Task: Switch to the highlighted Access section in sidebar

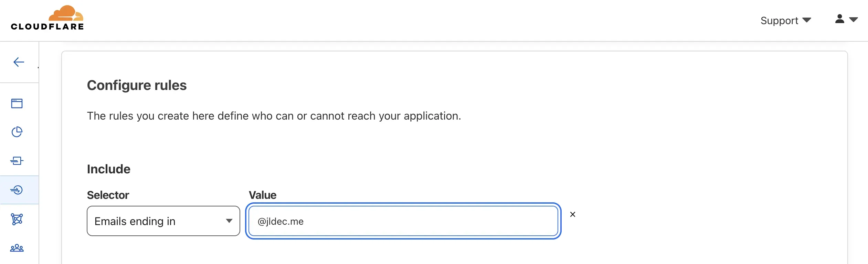Action: point(17,190)
